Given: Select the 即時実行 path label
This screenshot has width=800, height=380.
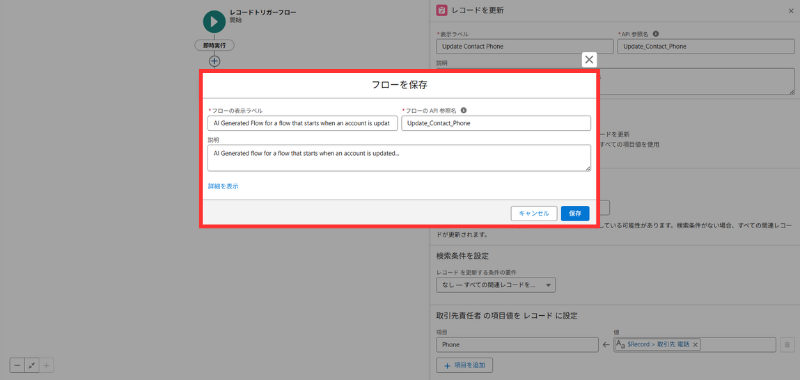Looking at the screenshot, I should pyautogui.click(x=215, y=45).
